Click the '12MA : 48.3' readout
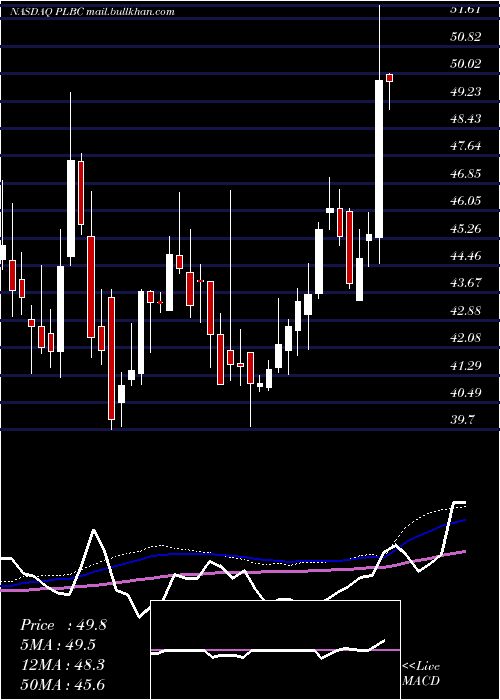 [62, 664]
